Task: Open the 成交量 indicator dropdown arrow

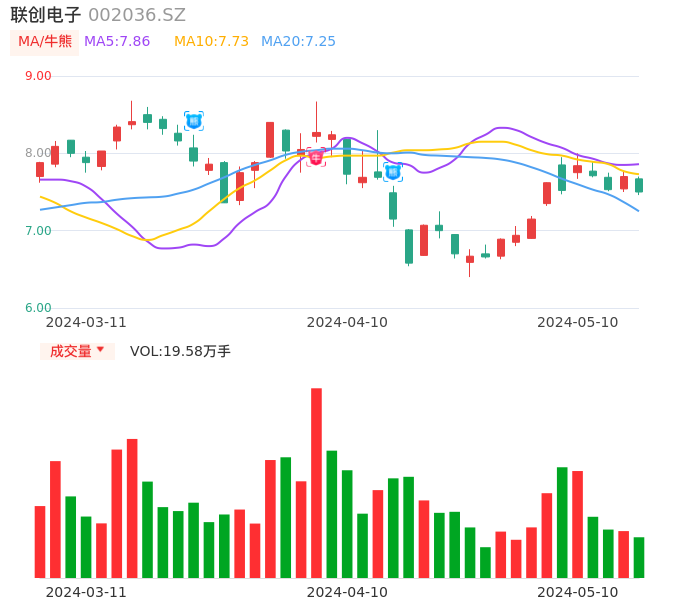Action: [100, 350]
